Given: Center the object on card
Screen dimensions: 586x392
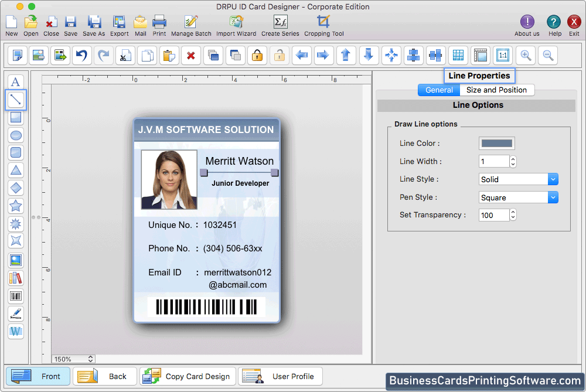Looking at the screenshot, I should click(x=391, y=56).
